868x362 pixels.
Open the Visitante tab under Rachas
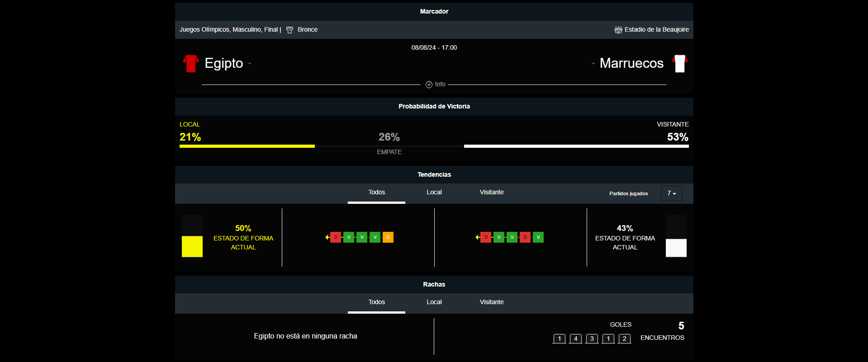(491, 302)
